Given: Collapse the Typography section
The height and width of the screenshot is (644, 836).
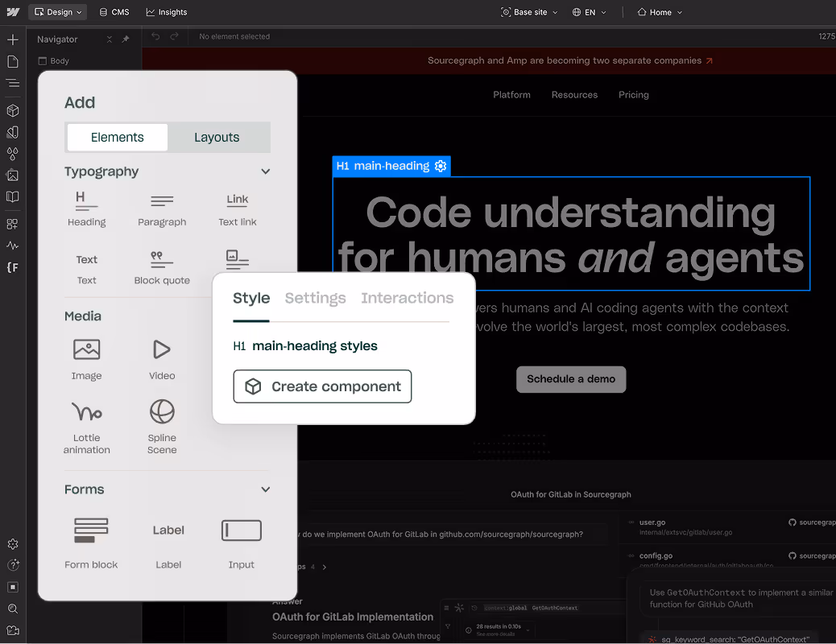Looking at the screenshot, I should pyautogui.click(x=266, y=171).
